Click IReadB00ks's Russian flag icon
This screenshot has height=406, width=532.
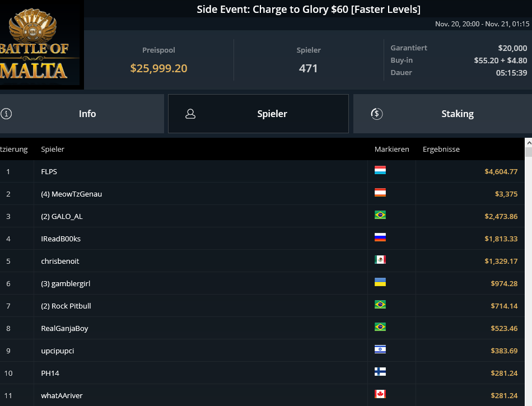pyautogui.click(x=380, y=237)
